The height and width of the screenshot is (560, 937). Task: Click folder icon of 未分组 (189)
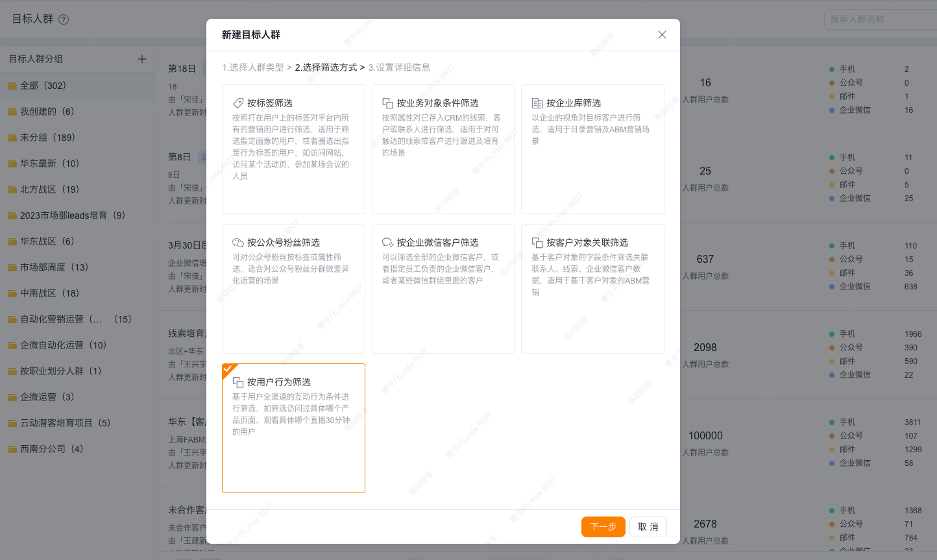click(x=12, y=138)
